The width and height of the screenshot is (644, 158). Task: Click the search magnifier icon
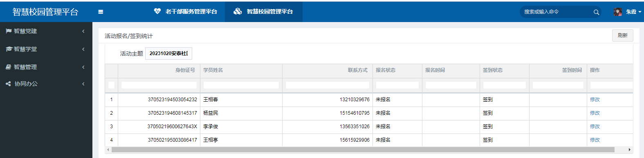coord(596,12)
